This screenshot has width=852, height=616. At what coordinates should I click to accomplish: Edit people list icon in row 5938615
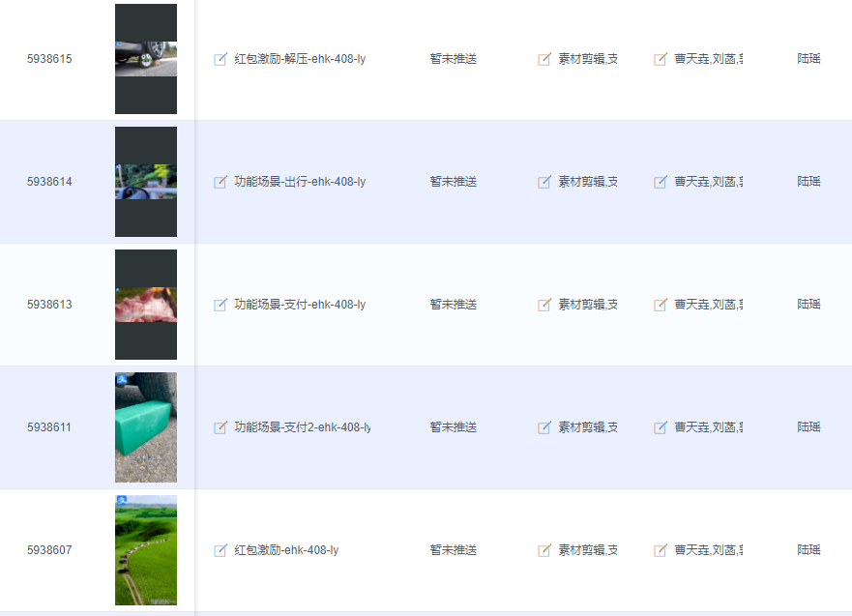coord(661,59)
